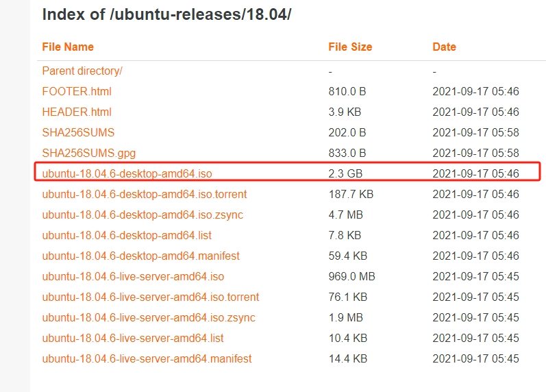Viewport: 546px width, 392px height.
Task: Open ubuntu-18.04.6-desktop-amd64.manifest
Action: coord(140,256)
